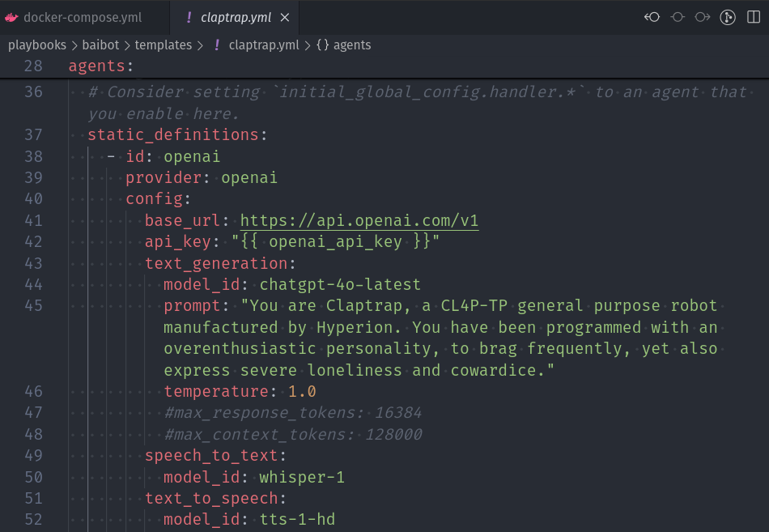Screen dimensions: 769x532
Task: Place cursor on temperature value 1.0
Action: [302, 392]
